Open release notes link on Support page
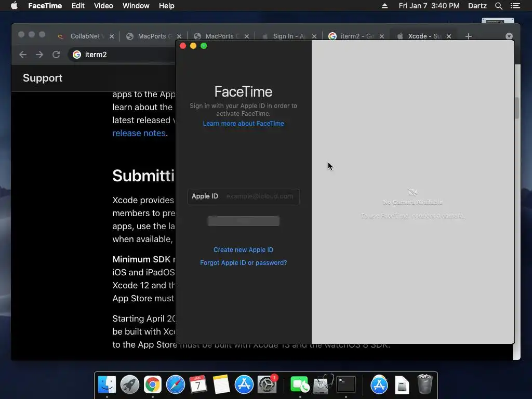This screenshot has width=532, height=399. [139, 133]
